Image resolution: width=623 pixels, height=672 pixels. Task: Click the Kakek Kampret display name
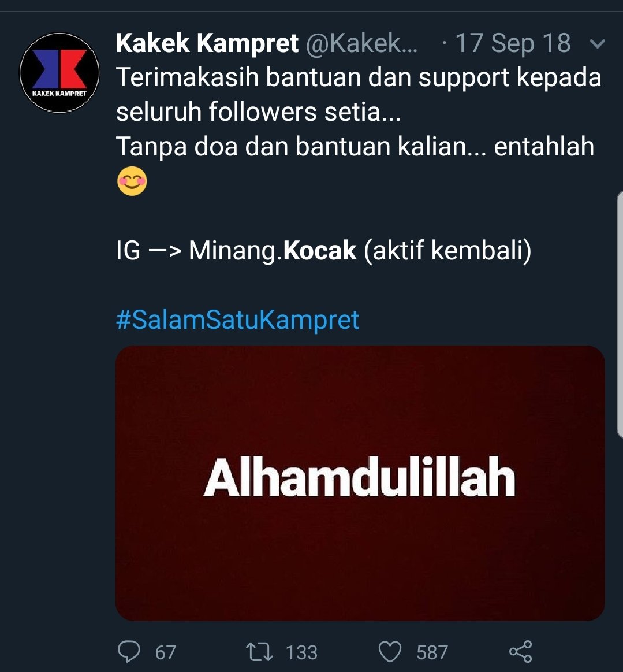click(207, 43)
